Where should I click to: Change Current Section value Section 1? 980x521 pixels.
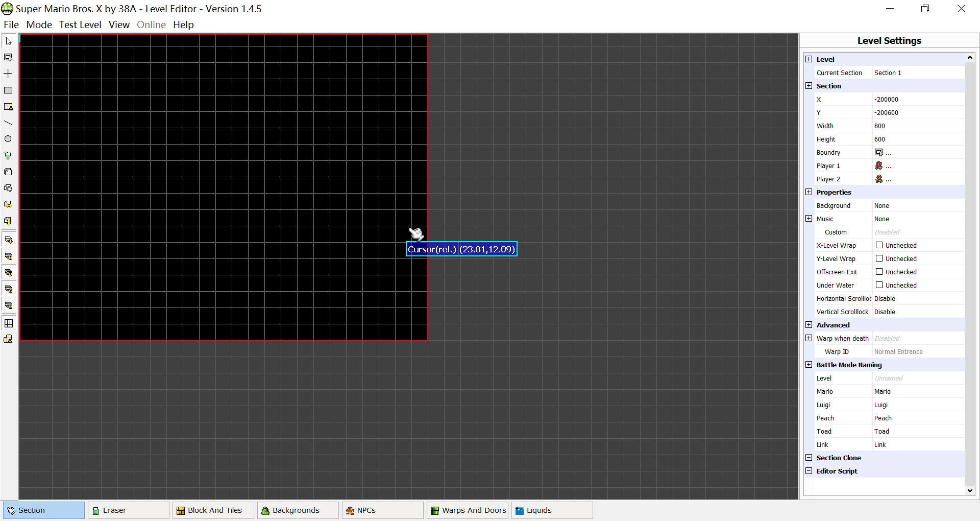point(919,73)
